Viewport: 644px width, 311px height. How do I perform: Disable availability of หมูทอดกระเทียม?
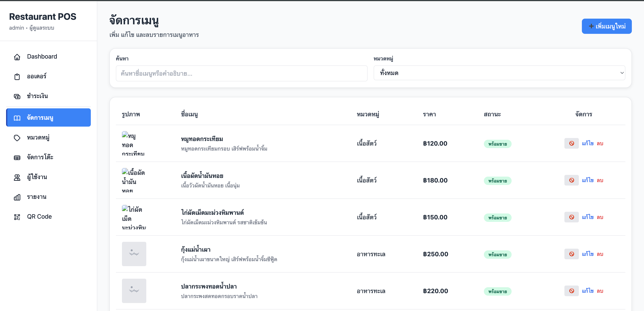click(571, 143)
